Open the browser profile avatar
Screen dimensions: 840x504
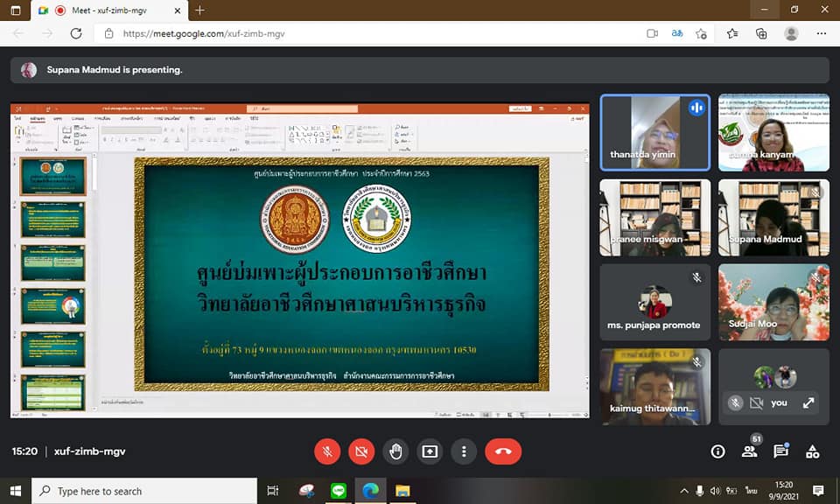[791, 34]
